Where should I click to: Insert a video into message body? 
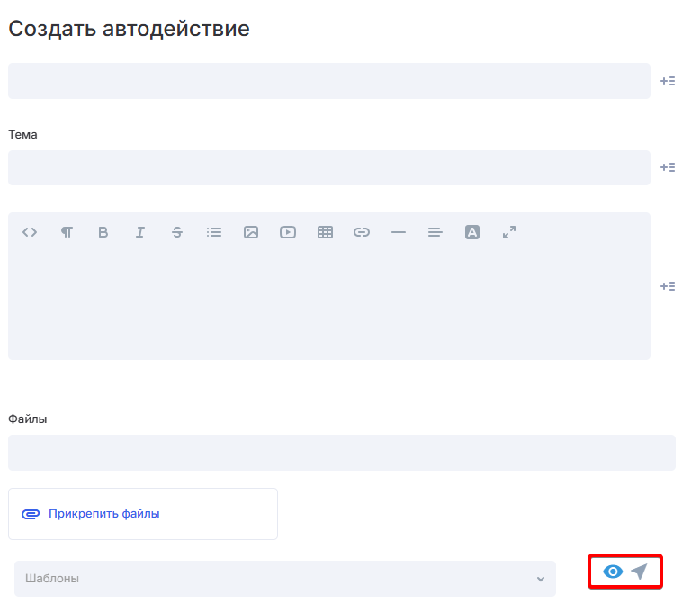(x=288, y=232)
